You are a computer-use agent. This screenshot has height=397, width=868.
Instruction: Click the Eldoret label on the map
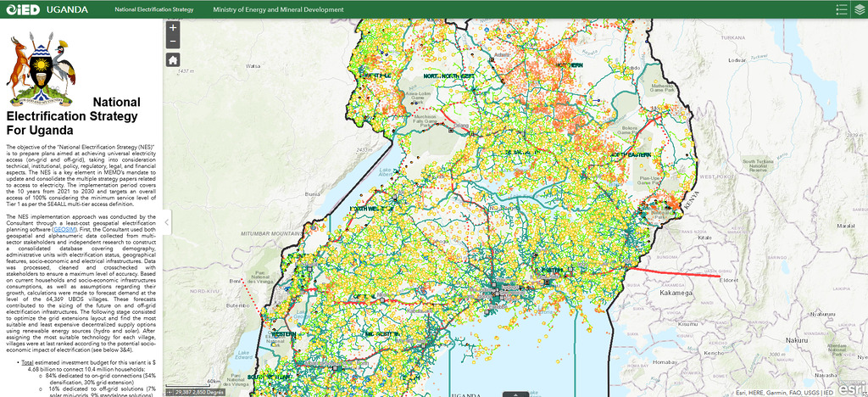pos(731,278)
